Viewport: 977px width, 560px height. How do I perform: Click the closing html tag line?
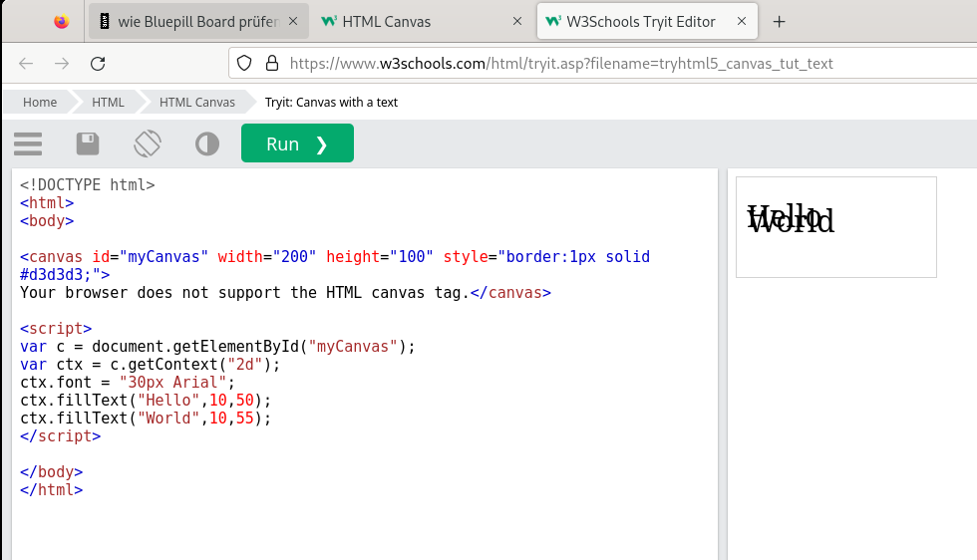click(51, 490)
